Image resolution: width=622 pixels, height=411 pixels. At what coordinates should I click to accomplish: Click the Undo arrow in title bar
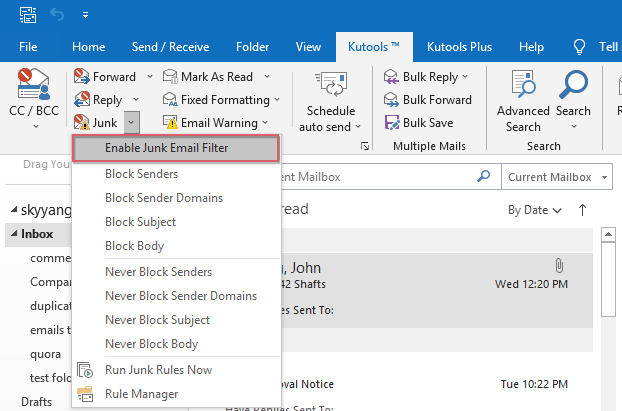(x=57, y=15)
